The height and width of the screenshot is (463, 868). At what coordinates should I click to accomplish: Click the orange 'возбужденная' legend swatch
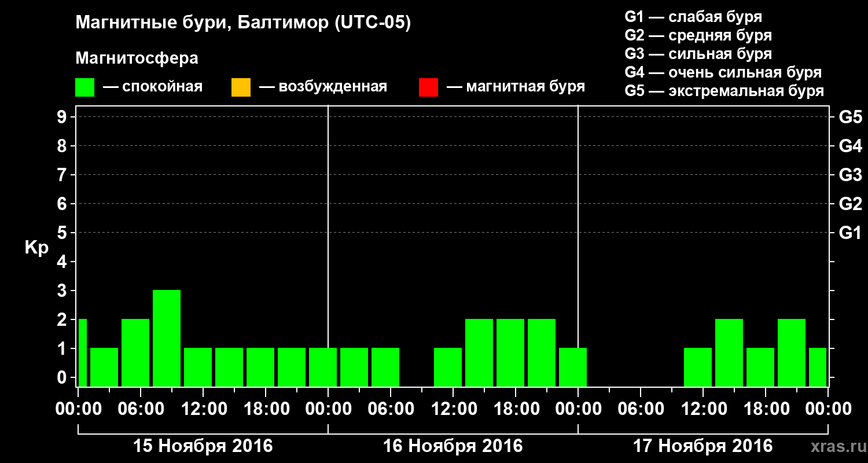coord(241,87)
